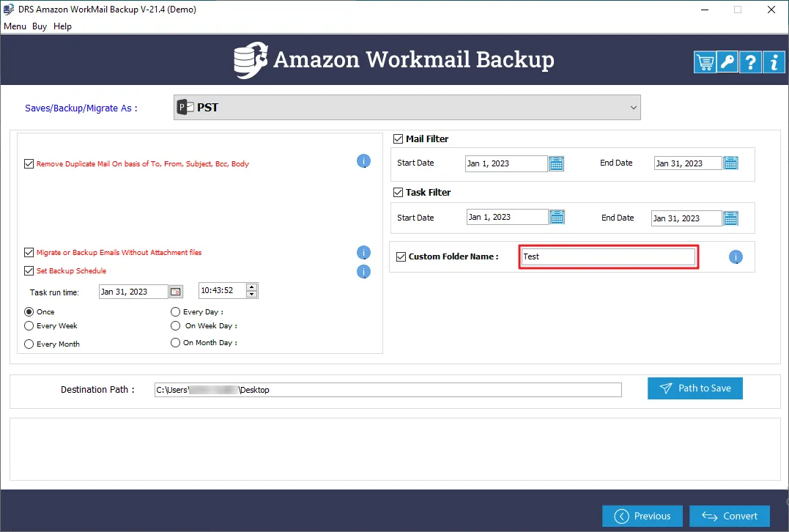Click the 10:43:52 time field
This screenshot has width=789, height=532.
pos(223,290)
